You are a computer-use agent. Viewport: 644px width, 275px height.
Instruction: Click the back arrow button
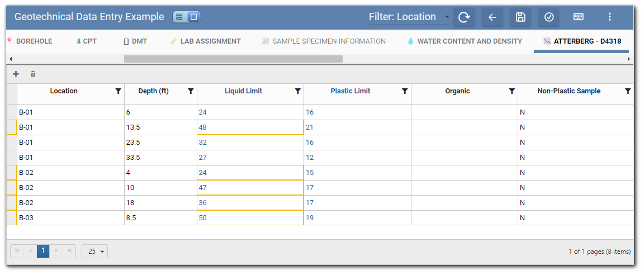(492, 17)
